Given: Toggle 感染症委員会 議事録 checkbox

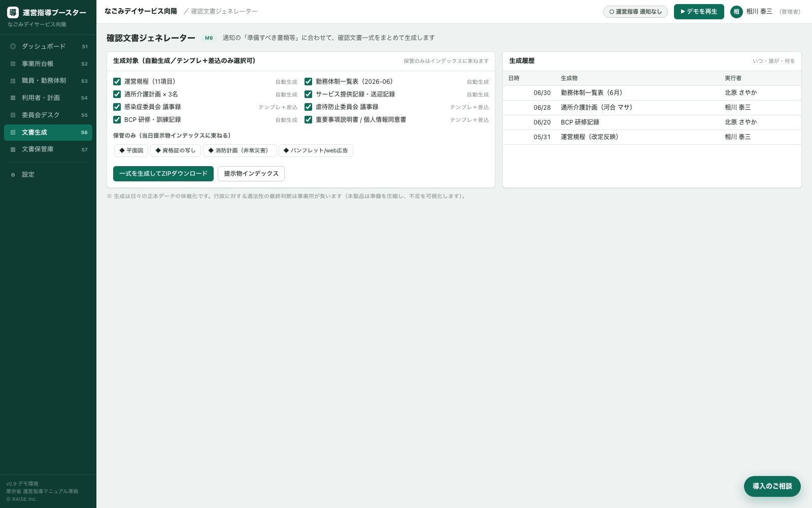Looking at the screenshot, I should [x=117, y=107].
